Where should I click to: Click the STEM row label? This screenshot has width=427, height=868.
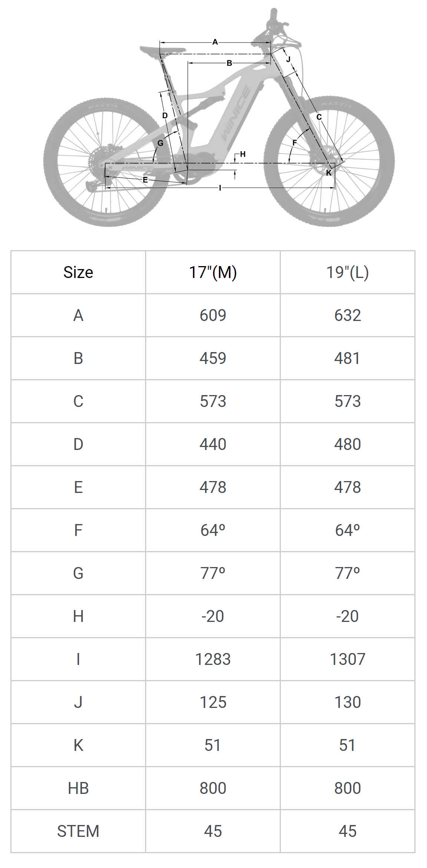tap(78, 831)
